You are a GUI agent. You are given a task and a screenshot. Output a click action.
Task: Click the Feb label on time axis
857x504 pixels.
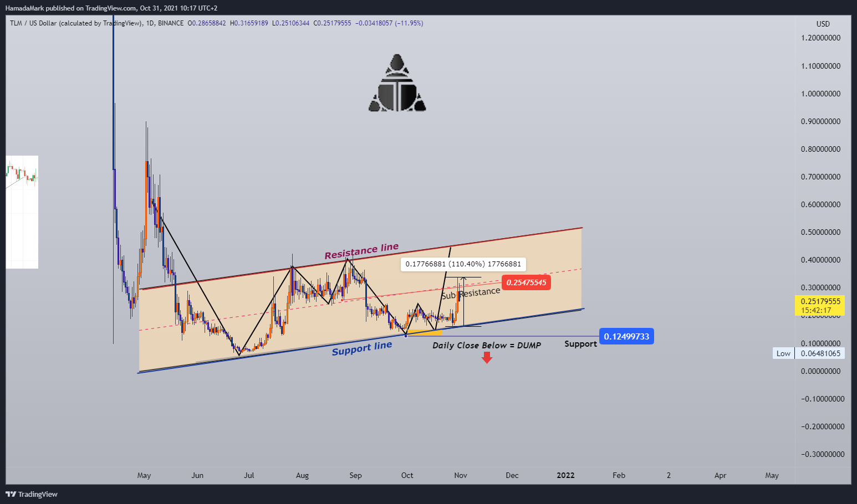tap(619, 475)
